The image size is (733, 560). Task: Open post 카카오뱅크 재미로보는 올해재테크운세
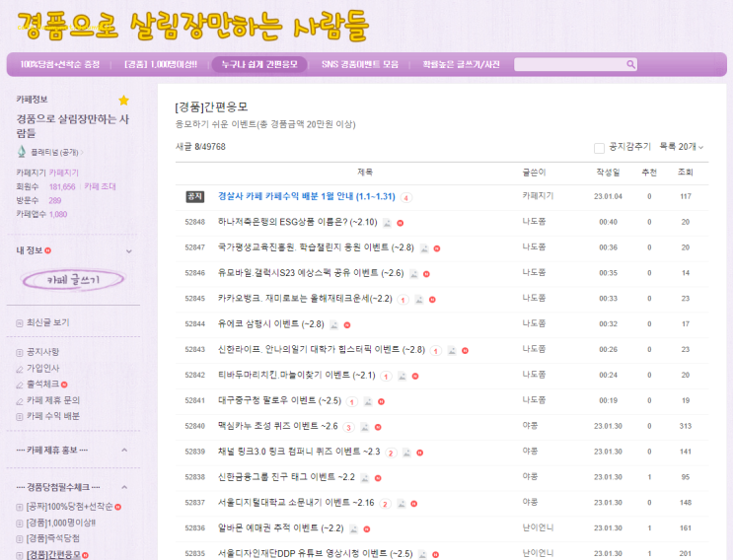click(305, 299)
